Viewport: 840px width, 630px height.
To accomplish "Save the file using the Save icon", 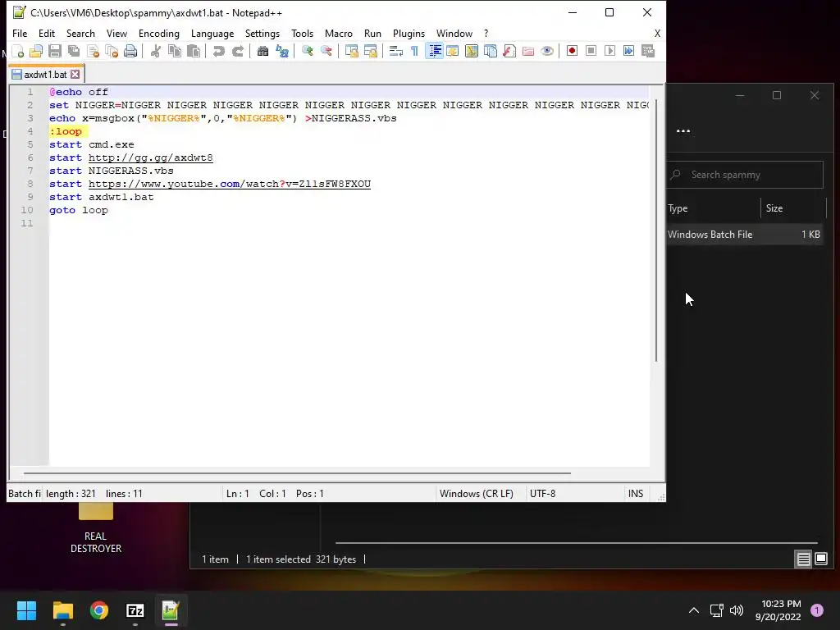I will (x=55, y=51).
